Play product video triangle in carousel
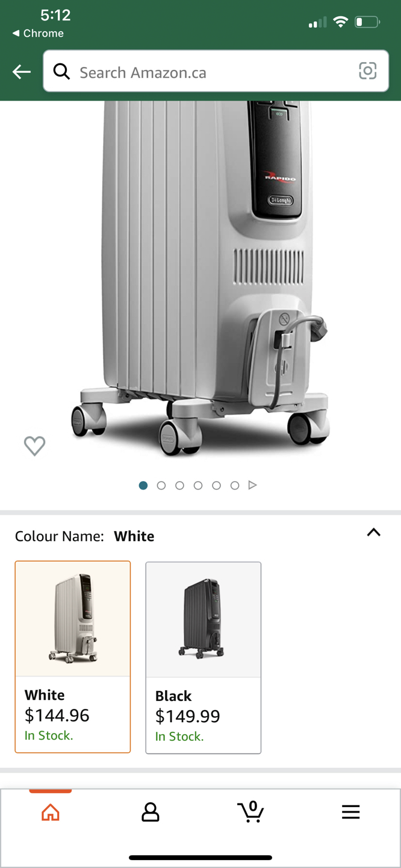The image size is (401, 868). tap(253, 485)
